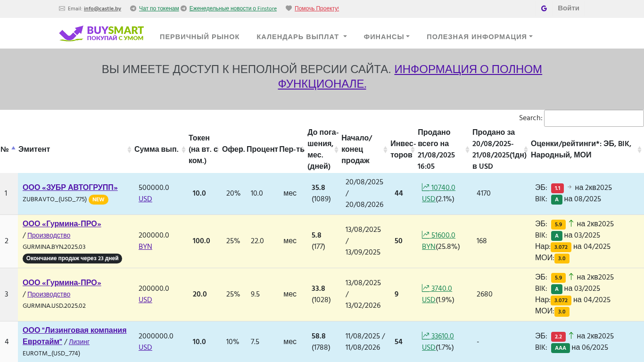
Task: Click the green AAA BIK rating badge
Action: tap(561, 348)
